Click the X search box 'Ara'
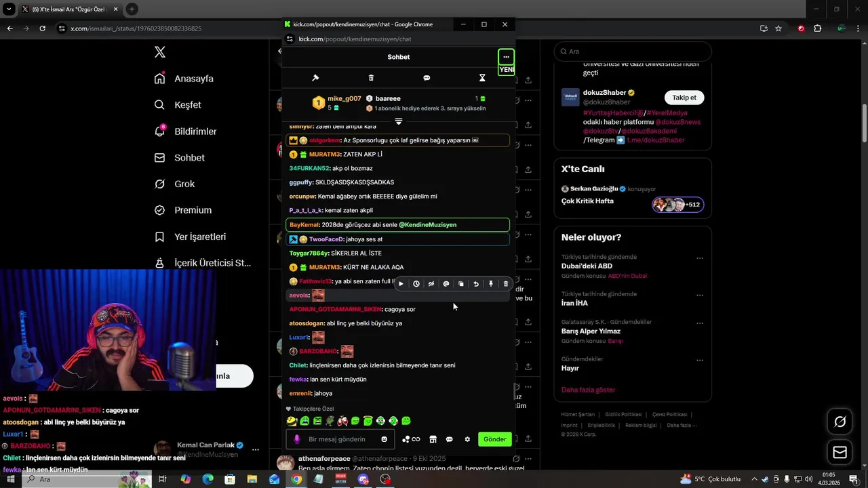Image resolution: width=868 pixels, height=488 pixels. [x=633, y=52]
